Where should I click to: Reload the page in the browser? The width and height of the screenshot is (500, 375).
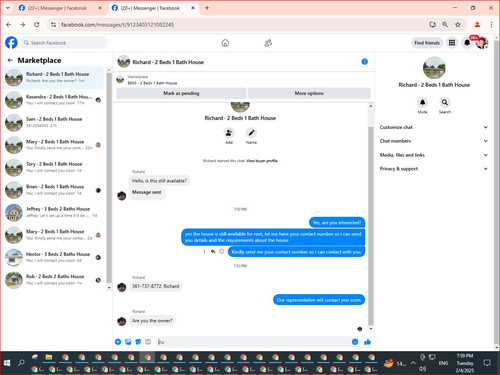[37, 24]
